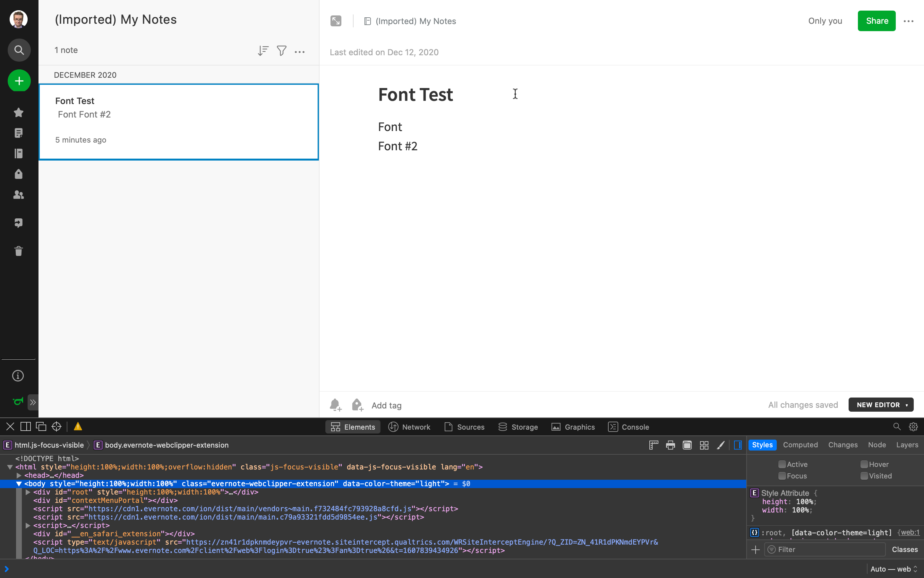
Task: Open Work Chat icon in sidebar
Action: coord(18,223)
